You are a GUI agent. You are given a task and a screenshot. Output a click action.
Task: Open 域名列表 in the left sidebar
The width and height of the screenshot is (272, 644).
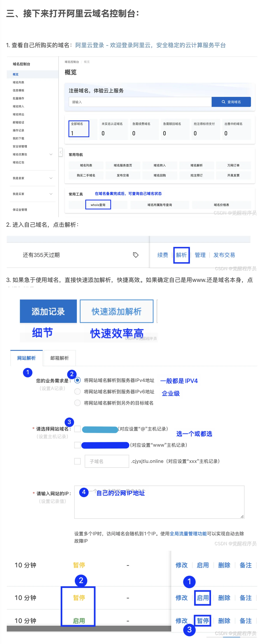[x=18, y=82]
